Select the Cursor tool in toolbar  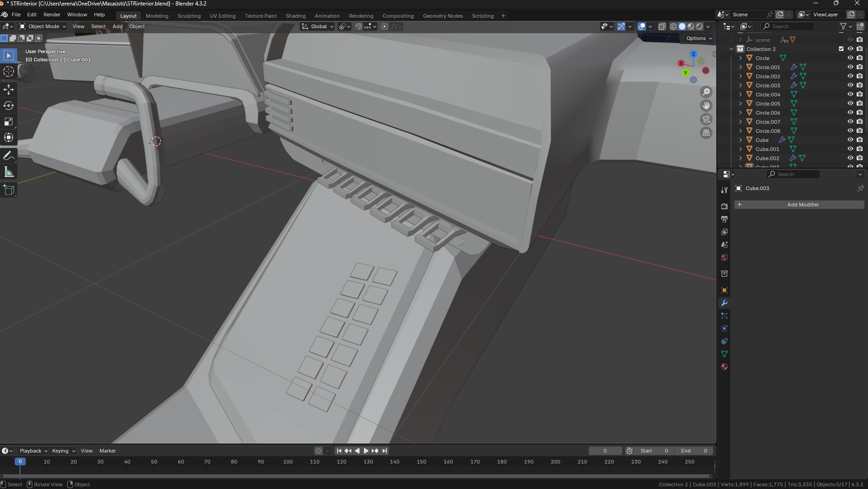click(x=9, y=72)
